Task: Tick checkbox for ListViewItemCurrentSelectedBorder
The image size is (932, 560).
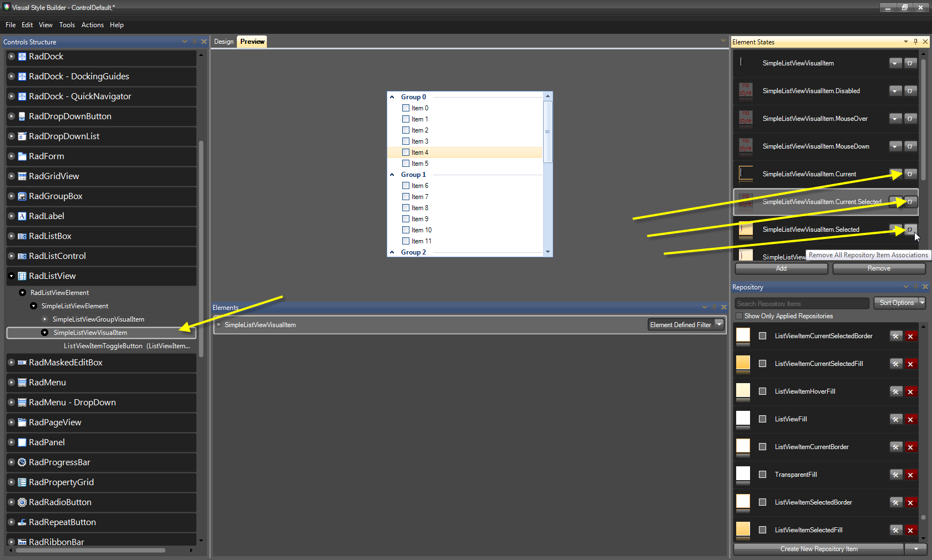Action: click(x=763, y=336)
